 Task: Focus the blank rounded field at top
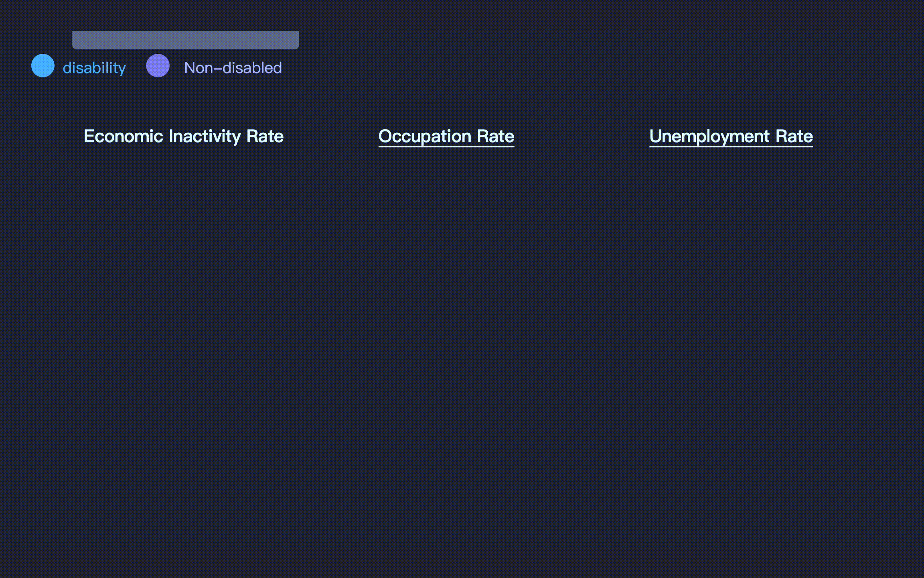tap(185, 40)
